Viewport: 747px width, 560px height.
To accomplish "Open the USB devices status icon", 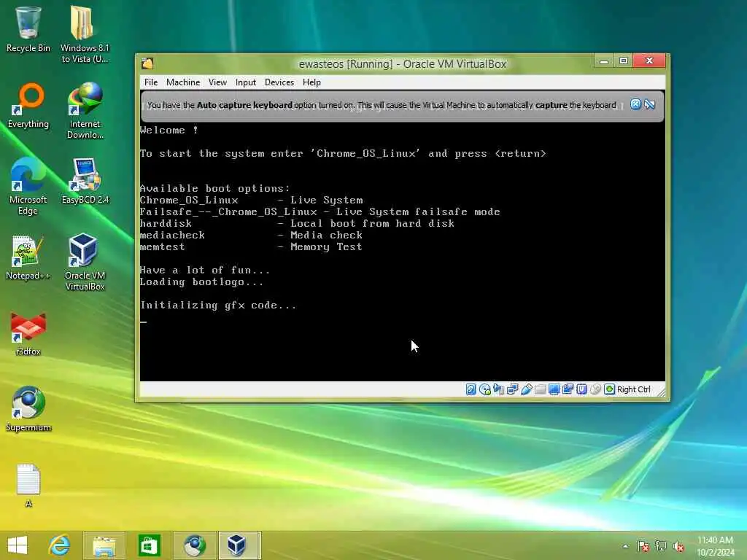I will tap(527, 389).
